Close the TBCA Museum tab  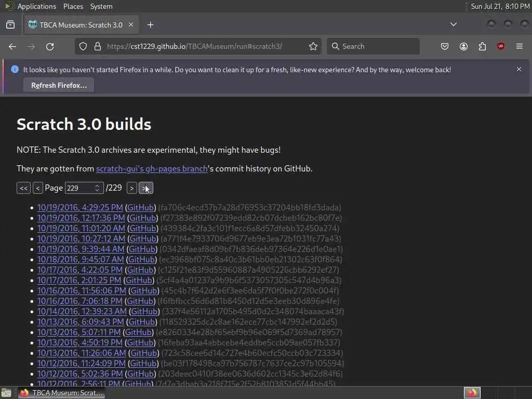131,25
